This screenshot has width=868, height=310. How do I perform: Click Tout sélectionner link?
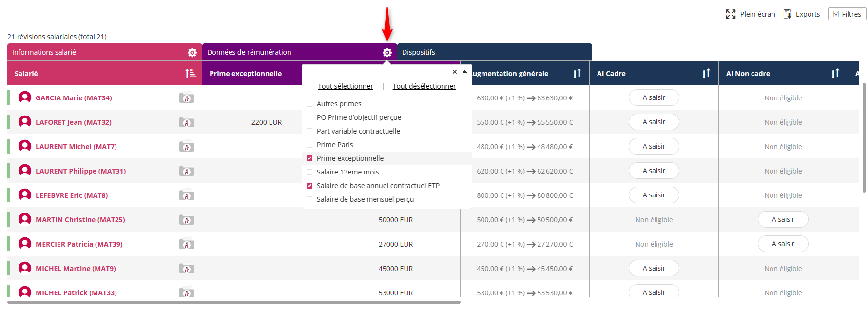[345, 86]
